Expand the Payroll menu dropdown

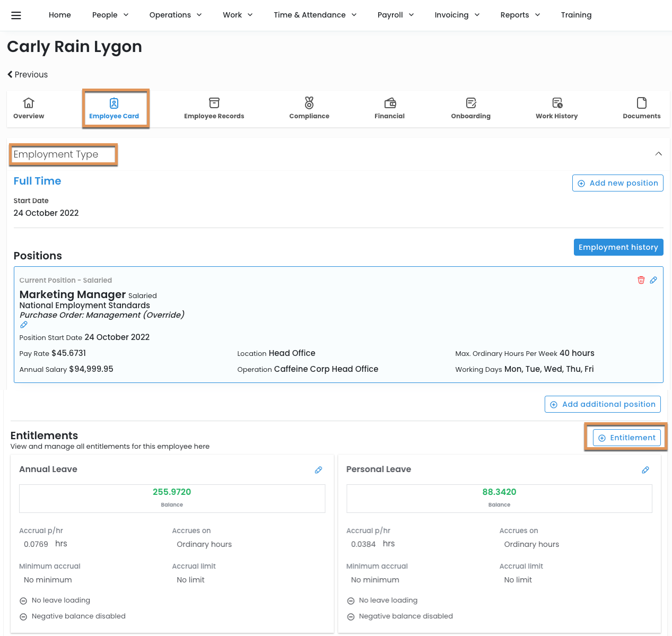[x=395, y=15]
